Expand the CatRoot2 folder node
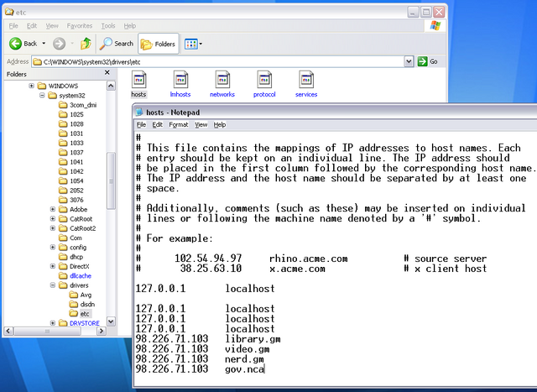The width and height of the screenshot is (537, 392). coord(53,228)
